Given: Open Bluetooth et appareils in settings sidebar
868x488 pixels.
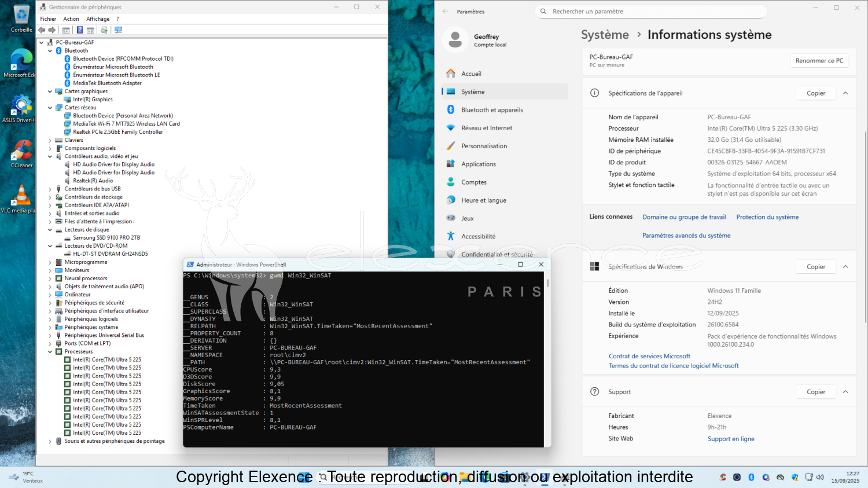Looking at the screenshot, I should coord(492,110).
